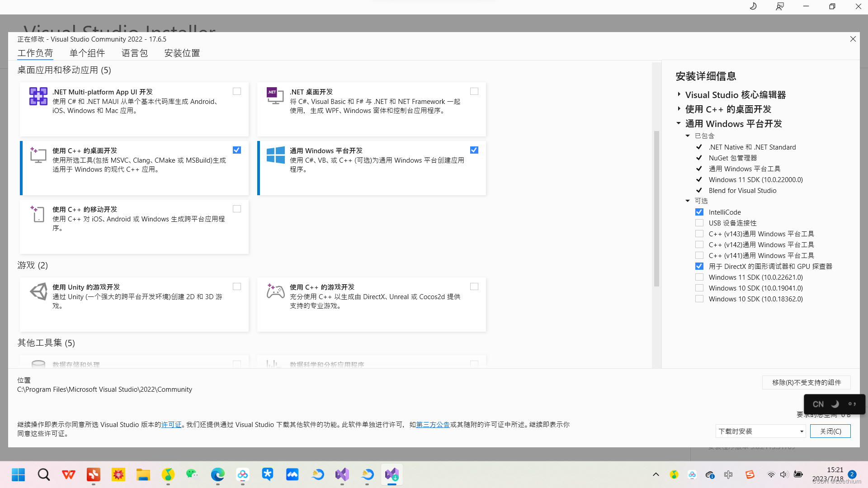Click the workloads list vertical scrollbar

coord(656,208)
